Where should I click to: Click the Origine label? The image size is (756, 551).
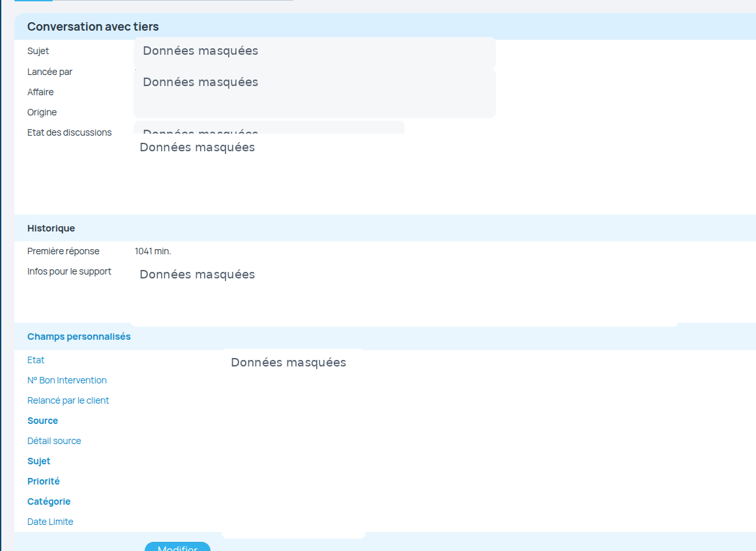[x=42, y=112]
